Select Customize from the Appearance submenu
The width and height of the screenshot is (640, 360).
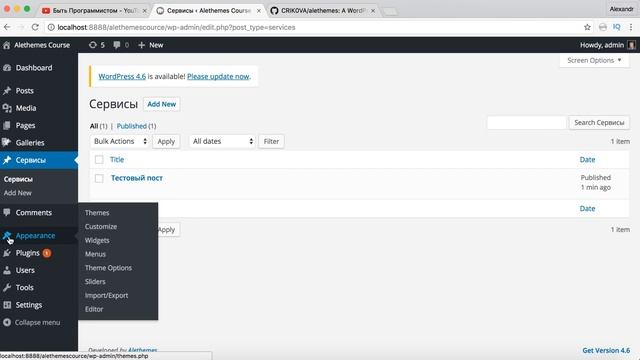[x=101, y=227]
